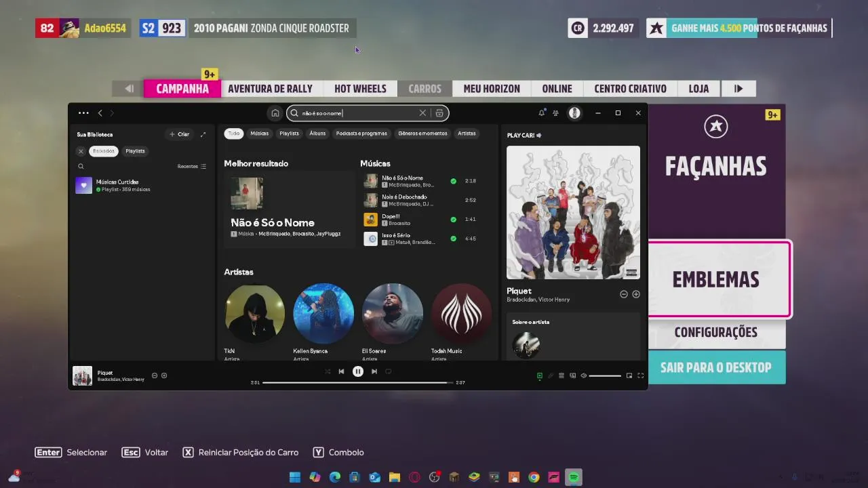
Task: Open the Bradockdan, Victor Henry link in side panel
Action: pos(538,300)
